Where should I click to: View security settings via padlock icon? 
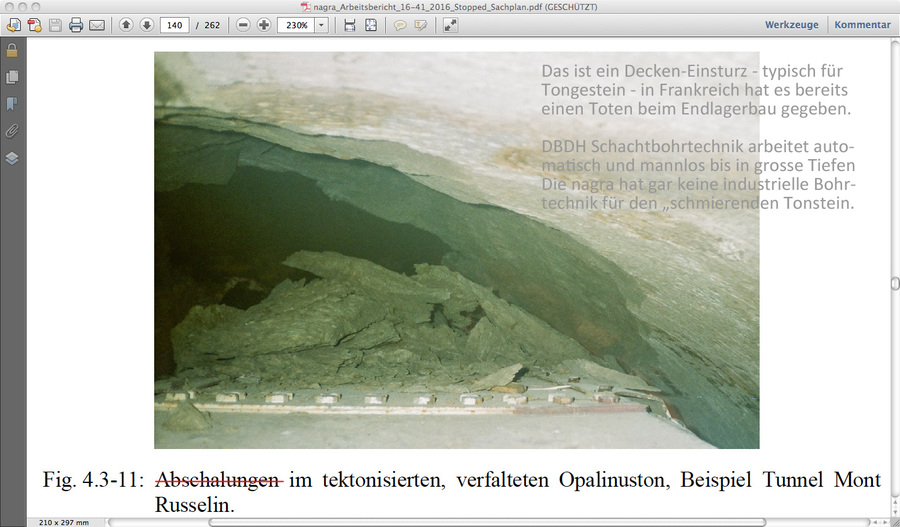click(x=12, y=50)
